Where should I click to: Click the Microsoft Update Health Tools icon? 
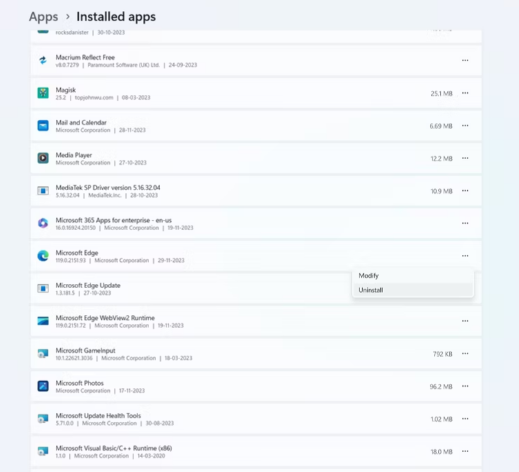click(x=43, y=419)
